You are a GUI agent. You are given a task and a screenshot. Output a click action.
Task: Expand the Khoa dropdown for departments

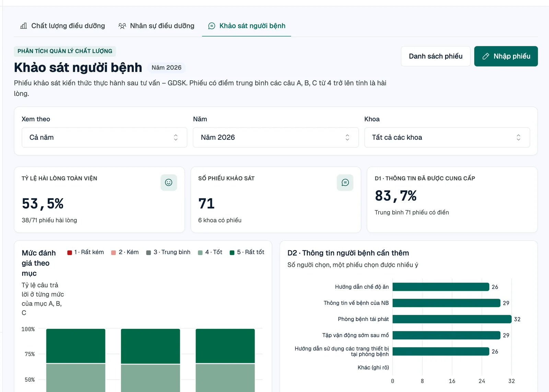[x=447, y=138]
